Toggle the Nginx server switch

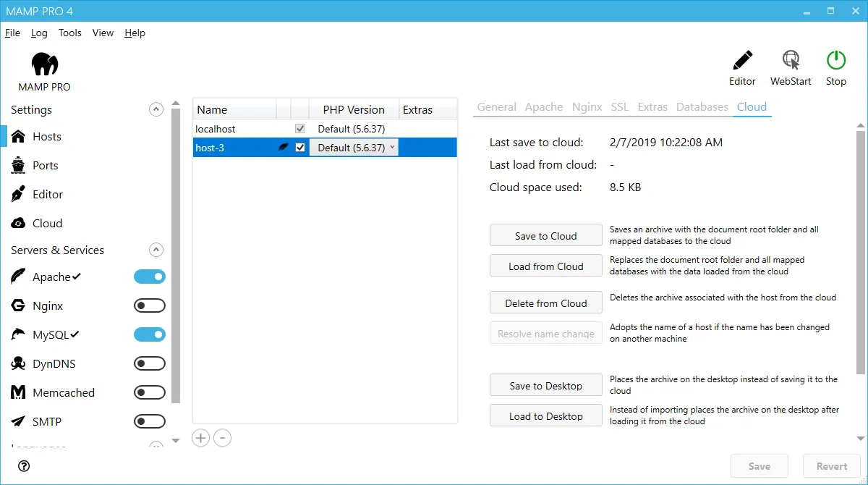(x=150, y=305)
